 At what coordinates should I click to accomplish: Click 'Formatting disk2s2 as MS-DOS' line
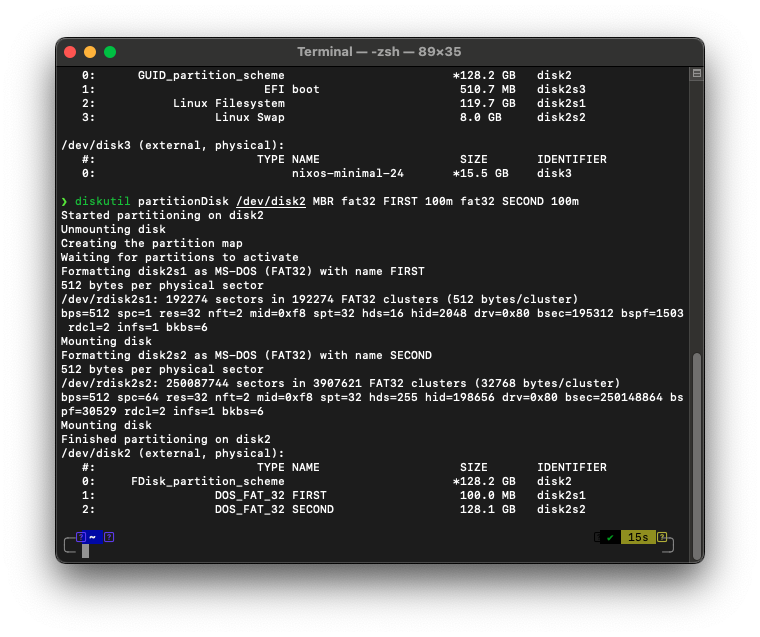[x=246, y=355]
